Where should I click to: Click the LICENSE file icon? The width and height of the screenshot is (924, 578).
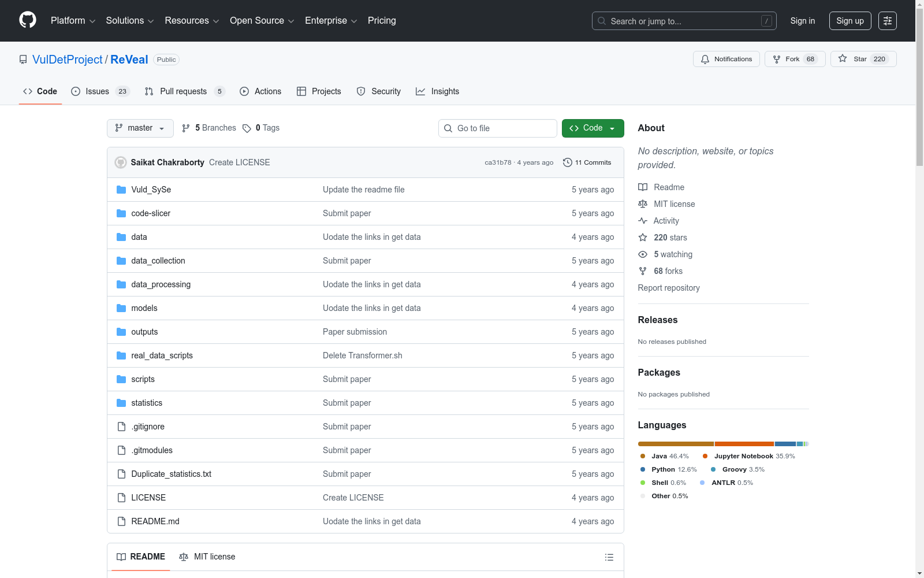121,498
